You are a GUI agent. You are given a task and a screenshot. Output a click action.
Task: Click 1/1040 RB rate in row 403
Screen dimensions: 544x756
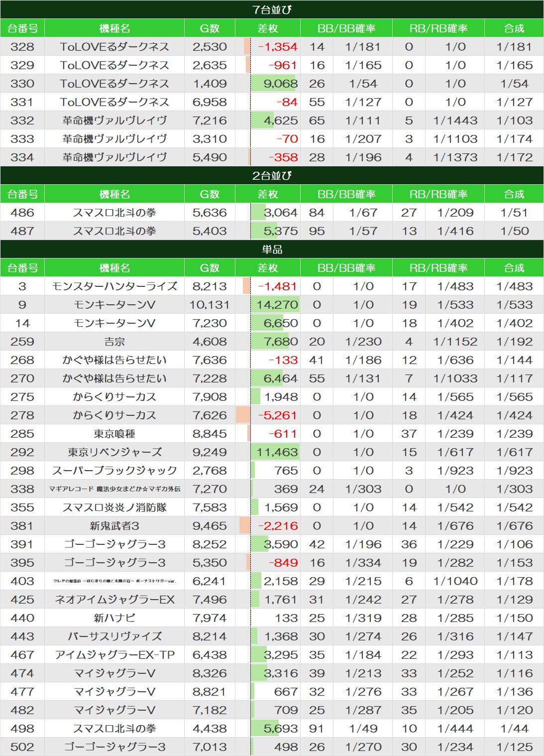pos(455,581)
